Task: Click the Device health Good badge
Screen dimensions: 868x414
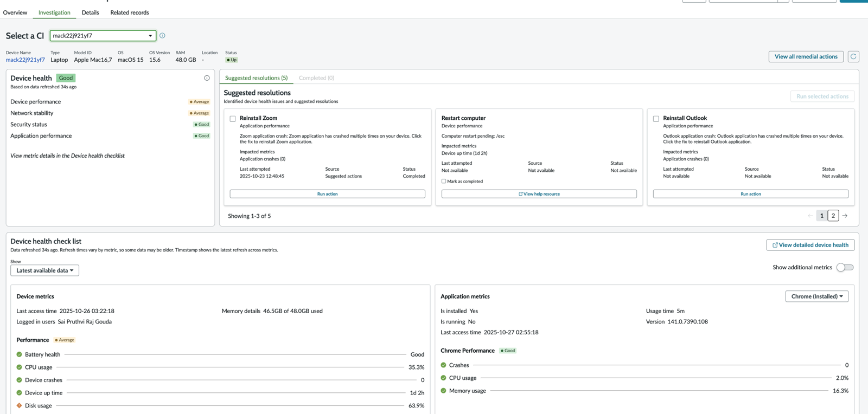Action: (x=66, y=78)
